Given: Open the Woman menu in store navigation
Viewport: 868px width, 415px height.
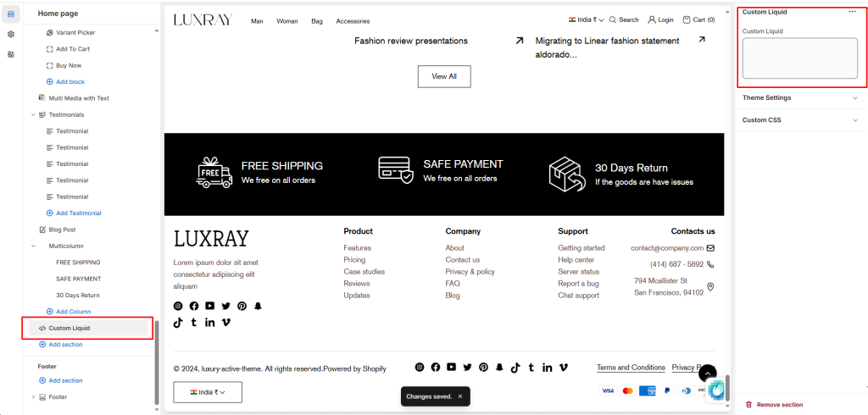Looking at the screenshot, I should pos(287,21).
